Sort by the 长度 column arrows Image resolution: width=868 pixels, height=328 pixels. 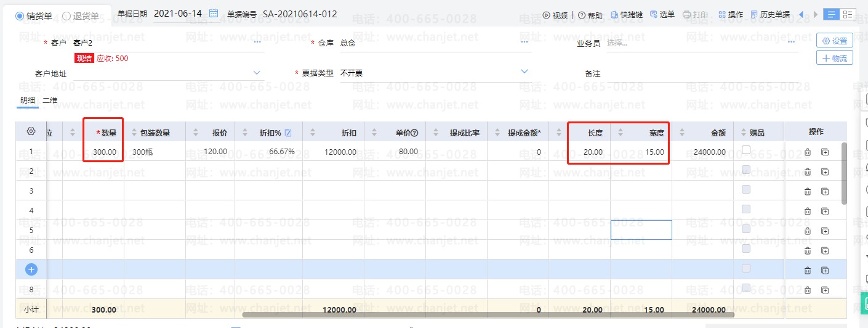point(560,133)
